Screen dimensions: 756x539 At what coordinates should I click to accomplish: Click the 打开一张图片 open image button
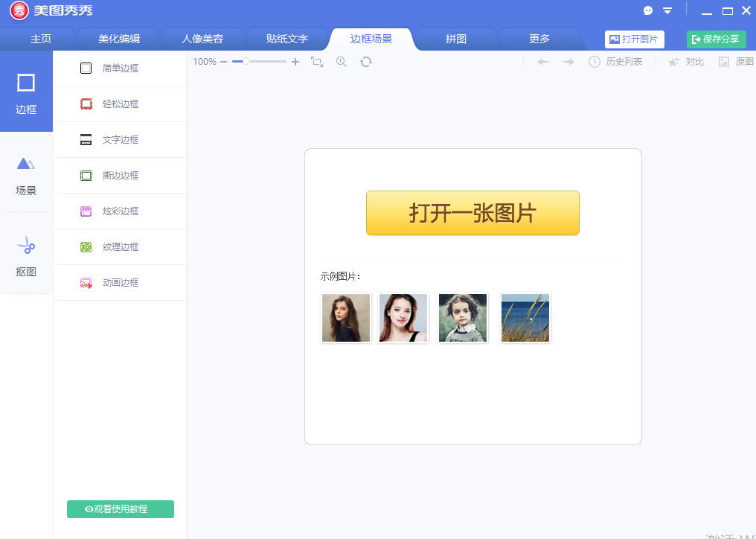click(x=472, y=213)
